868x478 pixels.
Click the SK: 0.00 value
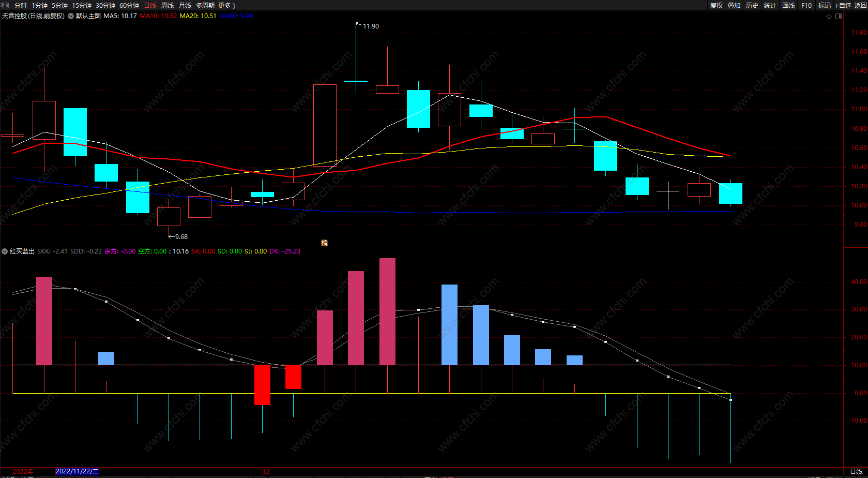[x=203, y=251]
